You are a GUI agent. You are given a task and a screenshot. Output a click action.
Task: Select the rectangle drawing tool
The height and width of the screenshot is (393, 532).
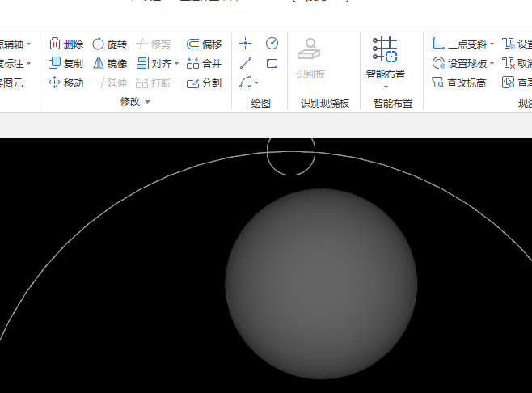click(x=272, y=63)
